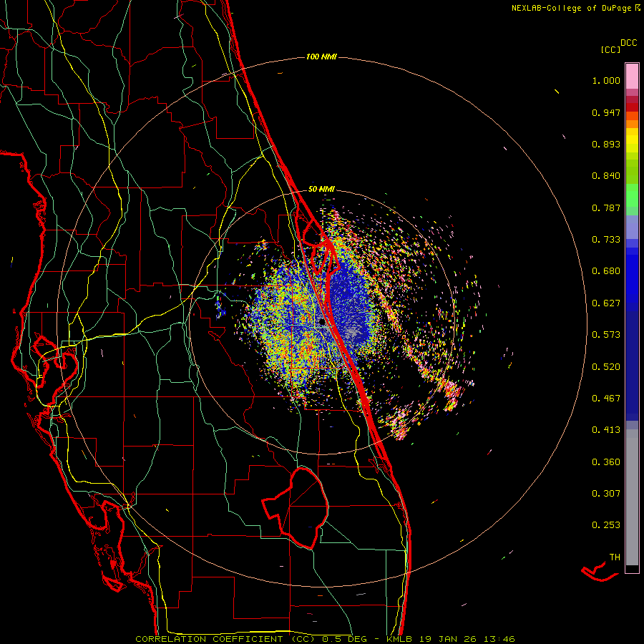Click the TH threshold label
The height and width of the screenshot is (644, 644).
(x=615, y=557)
